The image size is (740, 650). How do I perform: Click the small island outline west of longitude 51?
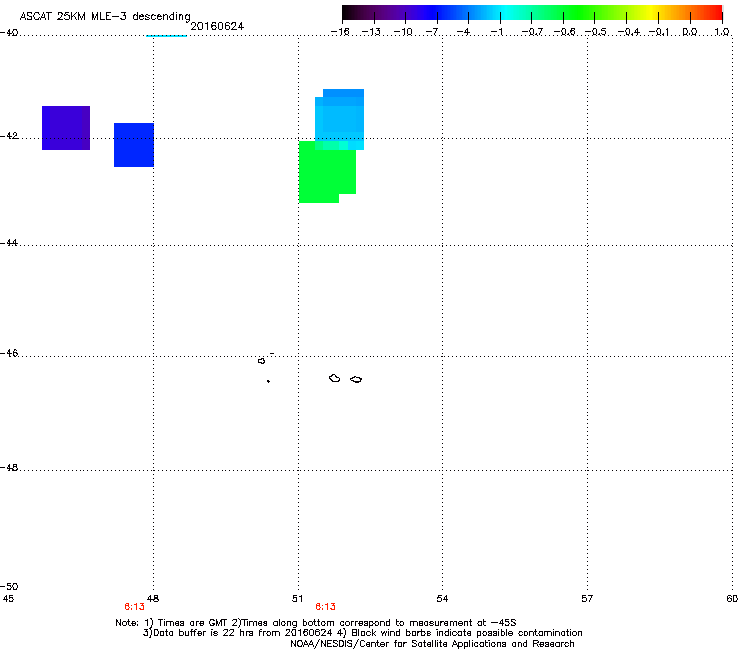[x=261, y=361]
